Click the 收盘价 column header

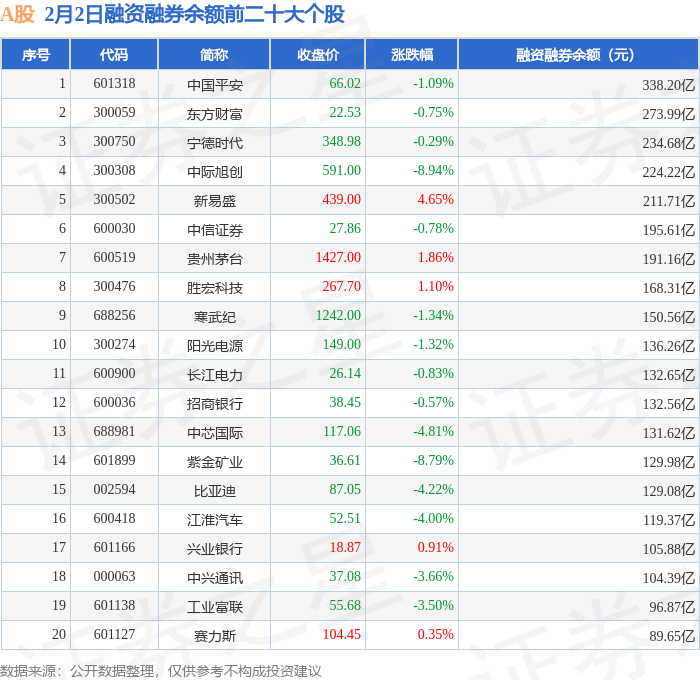pyautogui.click(x=318, y=54)
